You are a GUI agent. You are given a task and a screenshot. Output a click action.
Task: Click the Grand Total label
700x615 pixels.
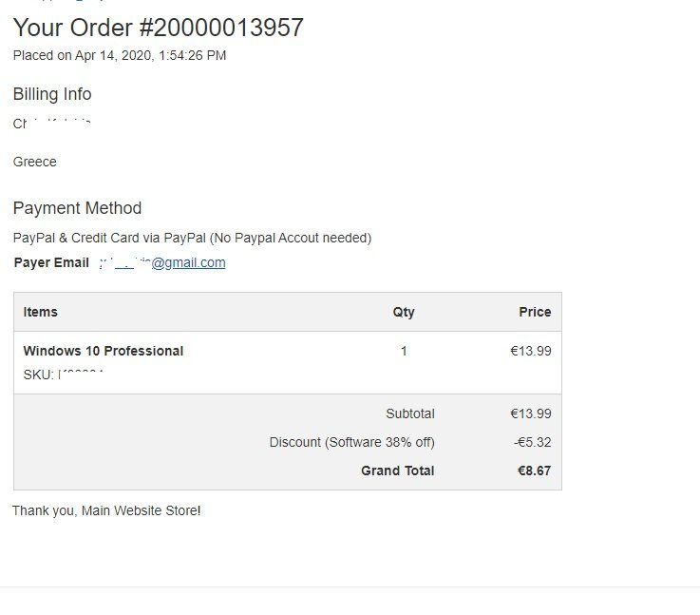397,471
